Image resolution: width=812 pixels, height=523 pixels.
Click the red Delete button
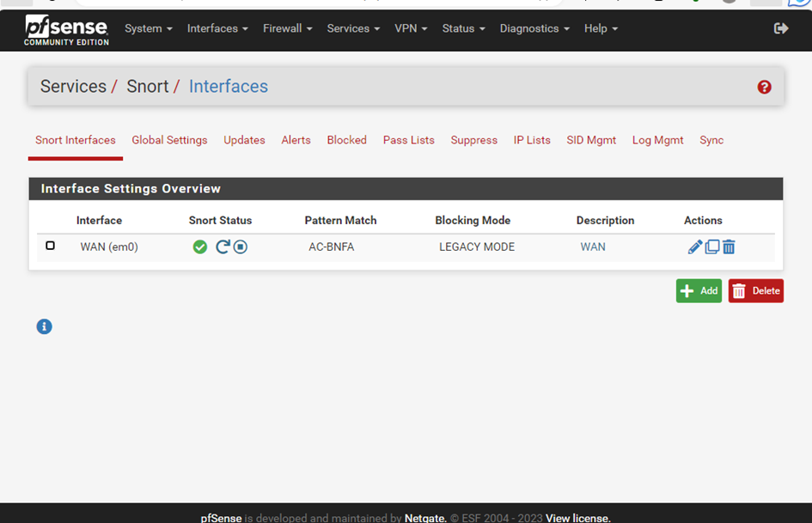coord(755,290)
